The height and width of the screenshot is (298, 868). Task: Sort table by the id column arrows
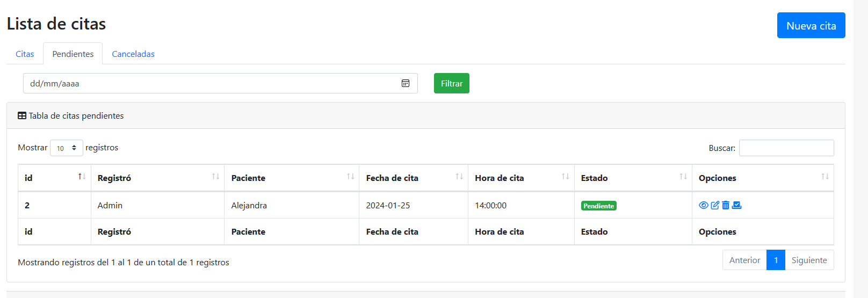pos(82,177)
